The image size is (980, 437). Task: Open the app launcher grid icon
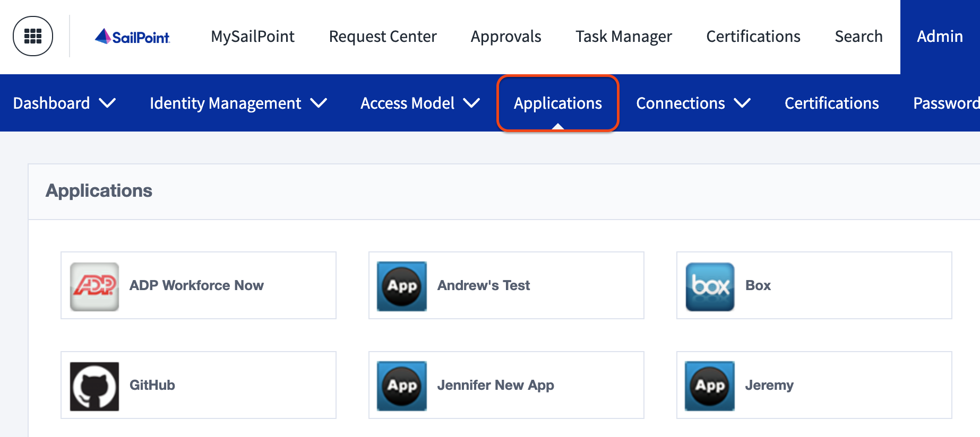click(33, 36)
